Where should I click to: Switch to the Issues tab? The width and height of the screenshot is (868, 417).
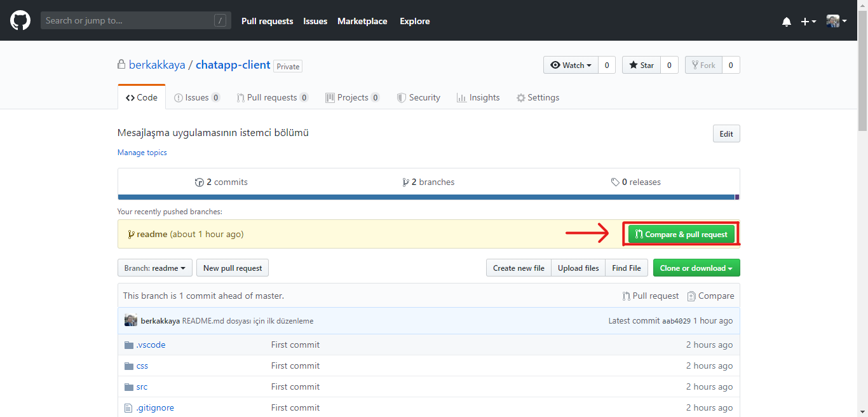point(197,97)
